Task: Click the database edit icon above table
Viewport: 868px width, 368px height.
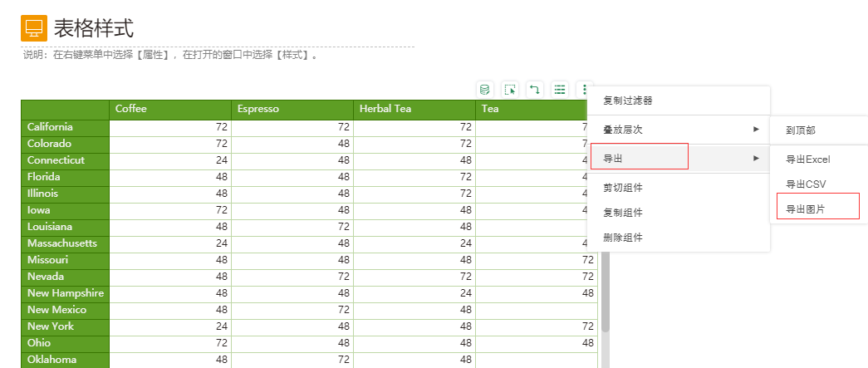Action: pos(485,89)
